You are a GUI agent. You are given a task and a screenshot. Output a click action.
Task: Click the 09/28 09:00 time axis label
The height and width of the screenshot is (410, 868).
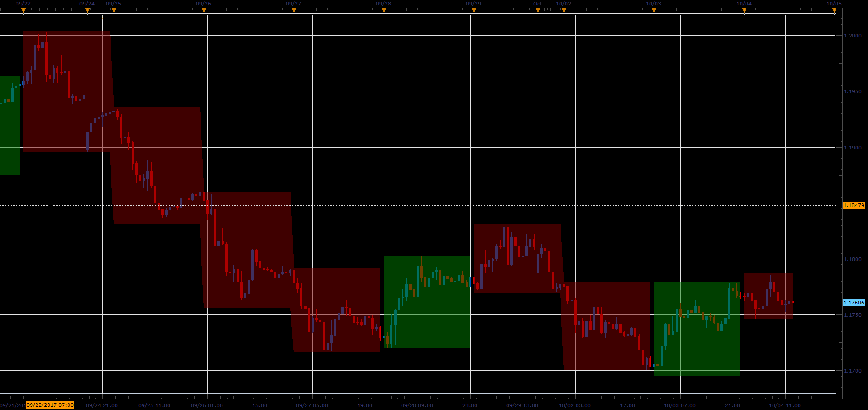(417, 405)
